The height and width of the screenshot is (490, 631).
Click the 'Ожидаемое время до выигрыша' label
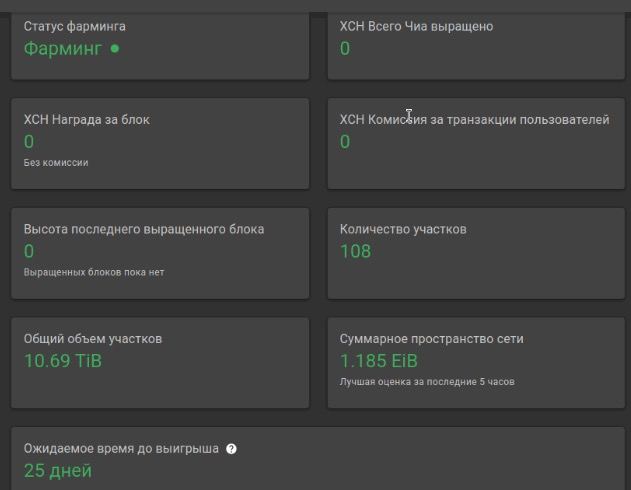[121, 449]
